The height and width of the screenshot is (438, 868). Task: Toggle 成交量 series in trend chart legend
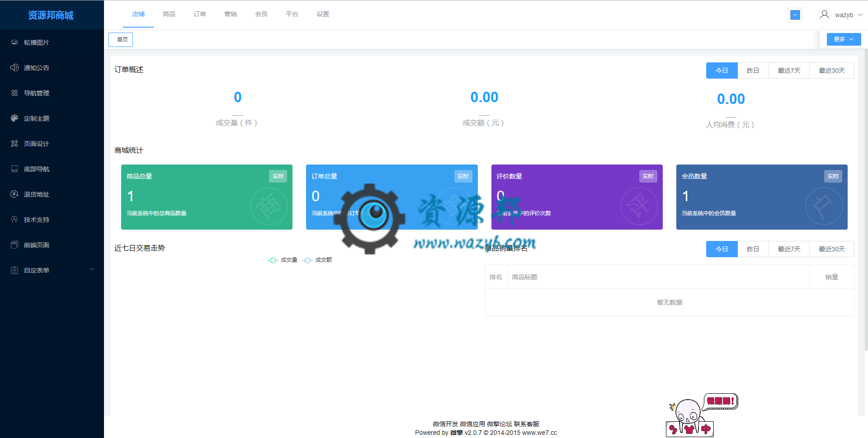click(282, 260)
